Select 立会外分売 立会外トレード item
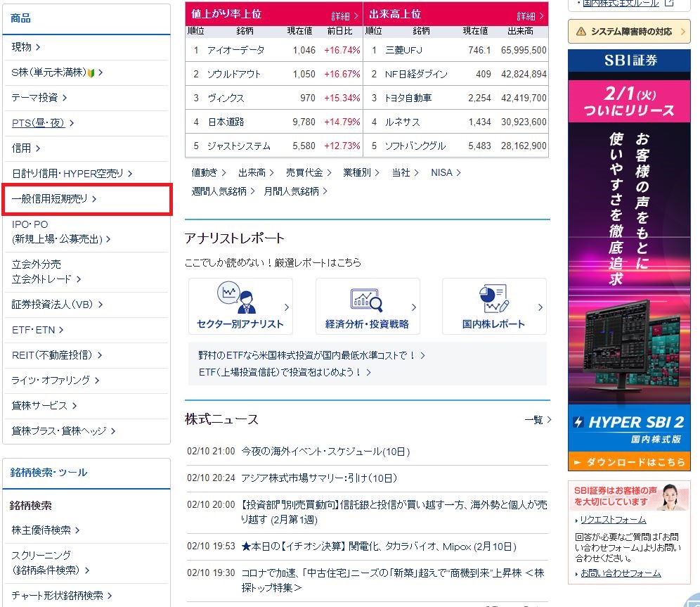The height and width of the screenshot is (607, 700). 46,271
